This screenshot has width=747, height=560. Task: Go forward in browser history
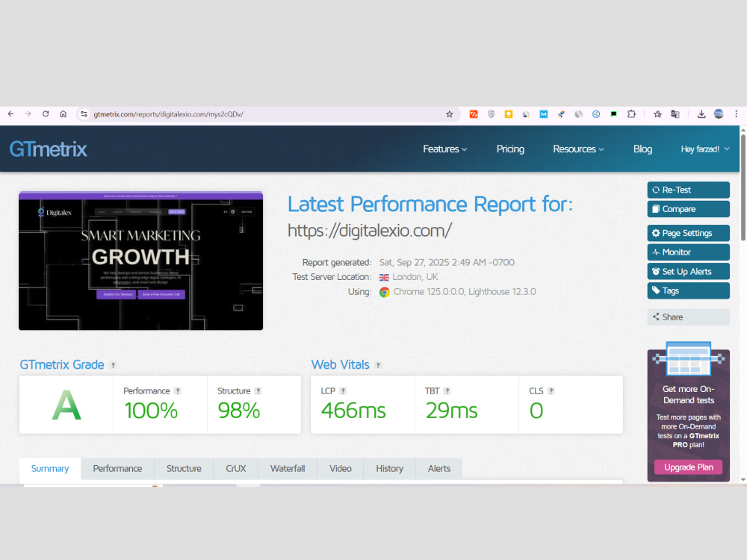tap(28, 114)
